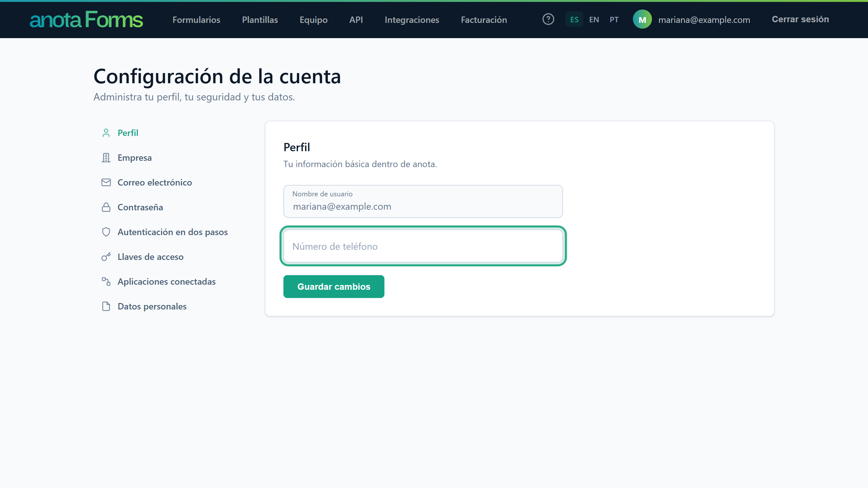Open the anota Forms logo home link

[86, 20]
